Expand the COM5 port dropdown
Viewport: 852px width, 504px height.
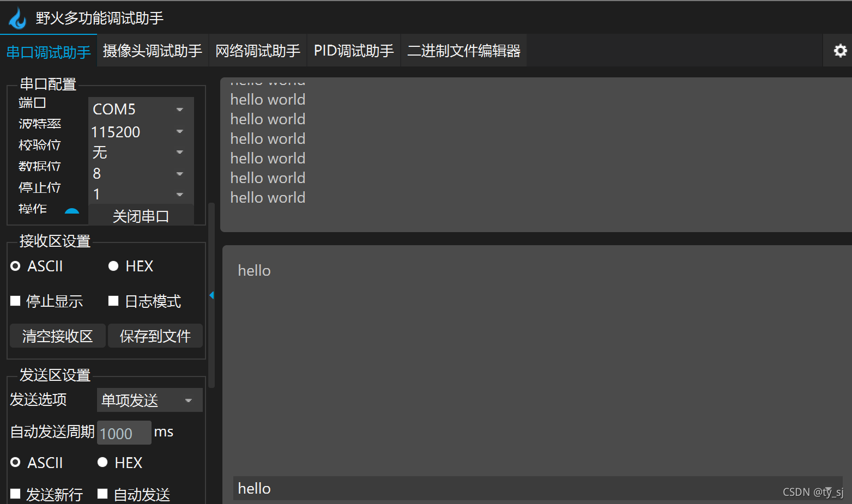(141, 109)
